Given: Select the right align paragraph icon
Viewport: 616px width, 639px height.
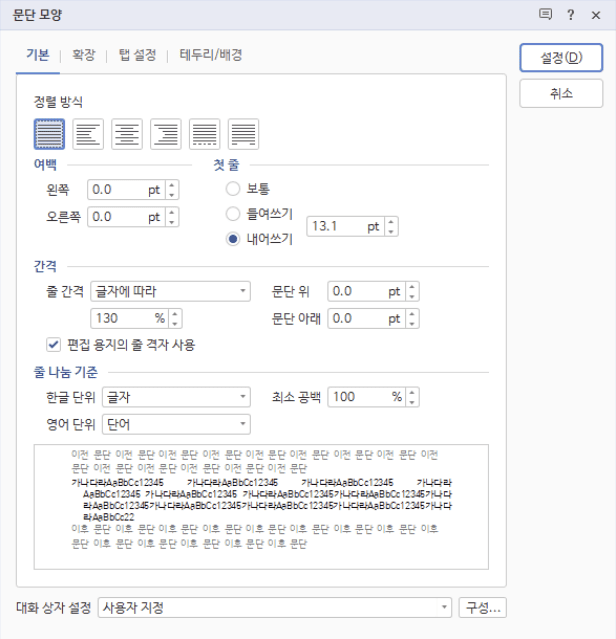Looking at the screenshot, I should click(x=166, y=133).
